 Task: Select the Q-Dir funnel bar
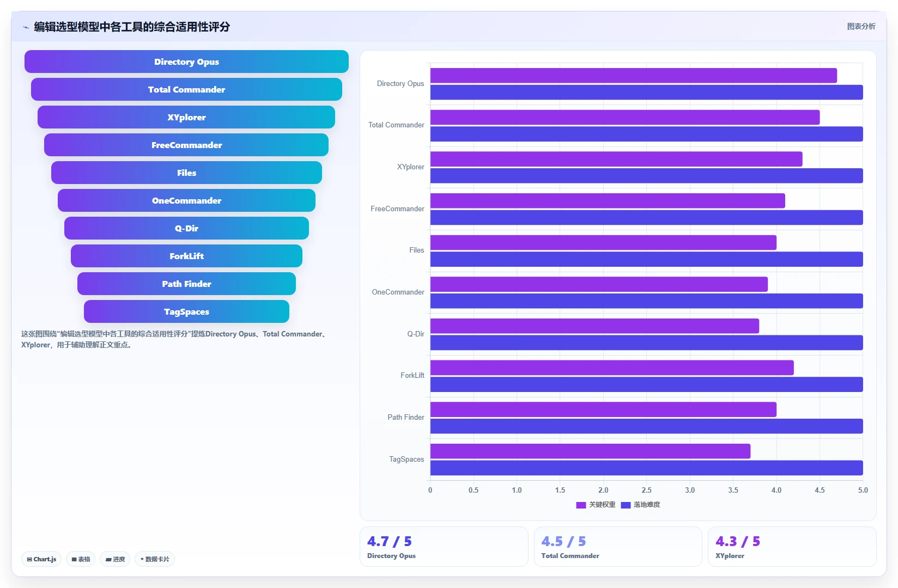coord(186,228)
